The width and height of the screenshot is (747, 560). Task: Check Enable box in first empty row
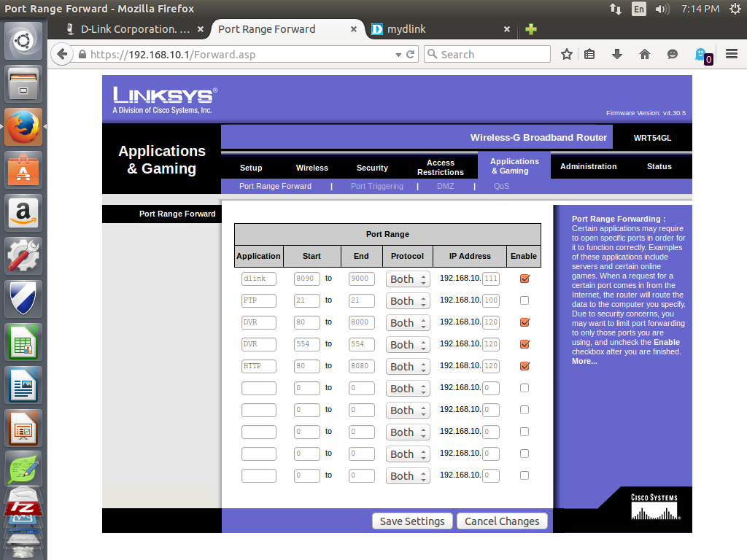(x=525, y=388)
